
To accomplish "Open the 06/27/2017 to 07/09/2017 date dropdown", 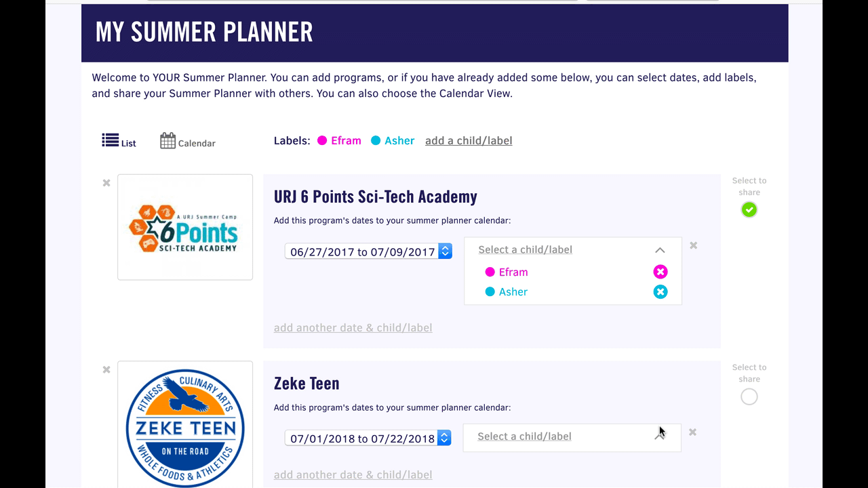I will [x=368, y=251].
